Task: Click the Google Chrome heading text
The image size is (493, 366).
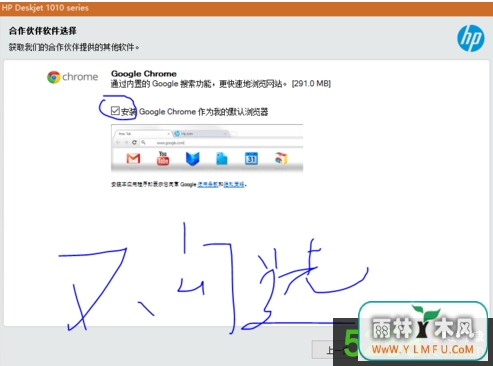Action: tap(144, 73)
